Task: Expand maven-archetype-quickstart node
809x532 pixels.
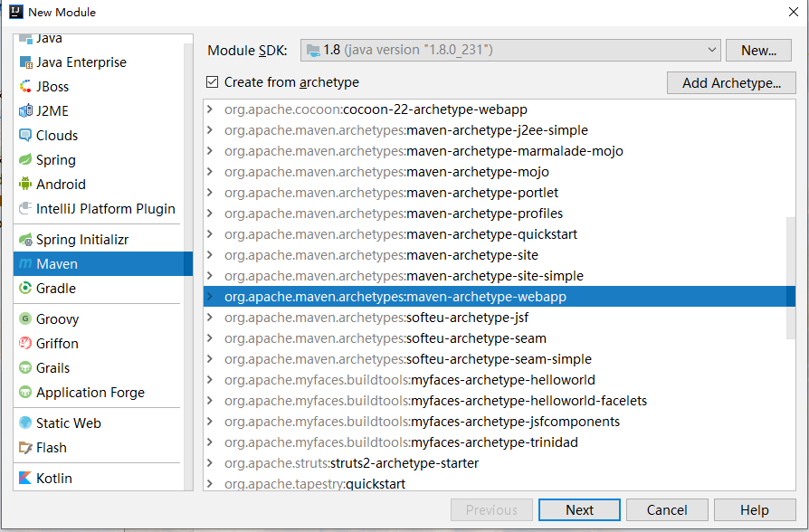Action: (x=209, y=234)
